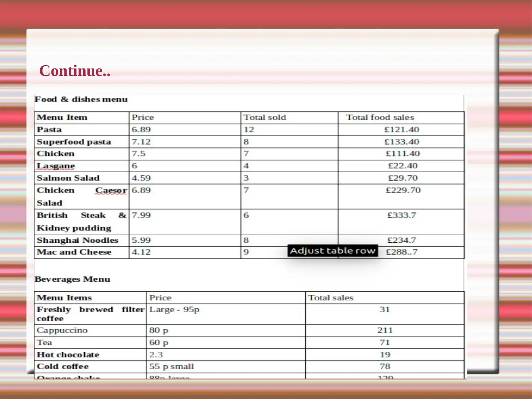
Task: Click the 'Adjust table row' tooltip
Action: pos(333,251)
